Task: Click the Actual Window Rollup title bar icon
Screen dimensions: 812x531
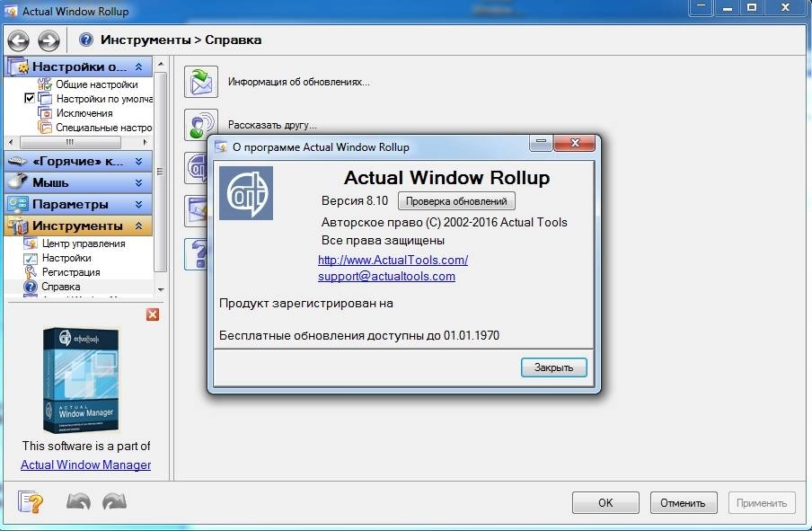Action: click(11, 11)
